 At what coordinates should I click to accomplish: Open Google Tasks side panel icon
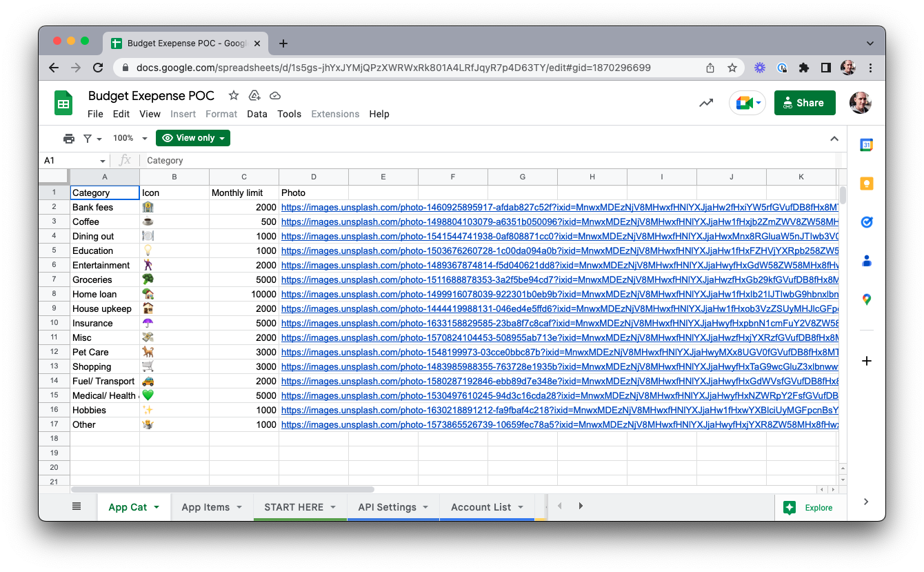click(866, 222)
